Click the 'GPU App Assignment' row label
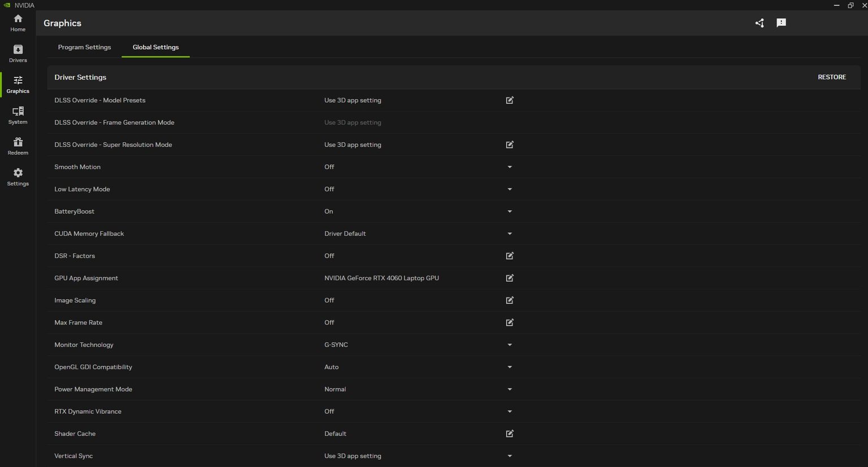868x467 pixels. point(86,278)
